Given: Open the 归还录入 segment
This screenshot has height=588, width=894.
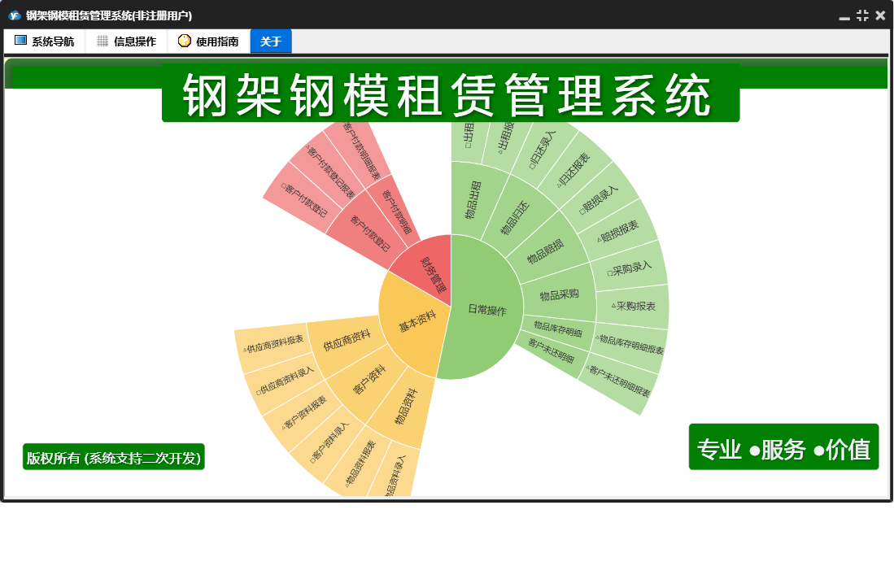Looking at the screenshot, I should [x=543, y=150].
